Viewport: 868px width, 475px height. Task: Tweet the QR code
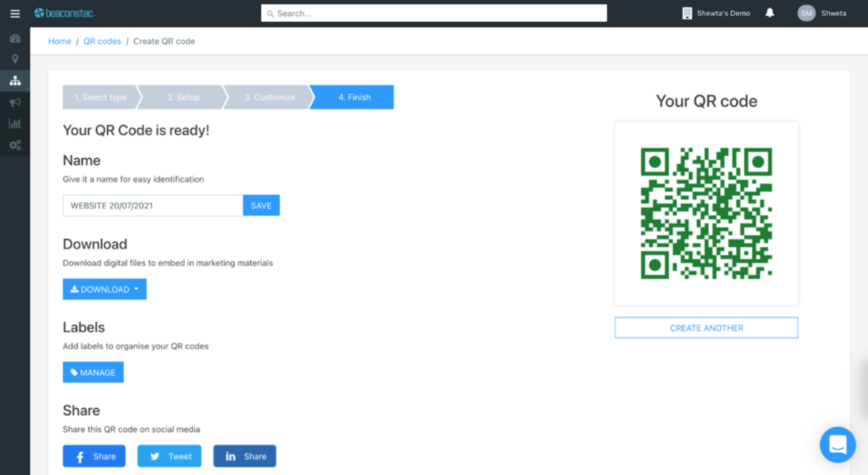tap(169, 456)
